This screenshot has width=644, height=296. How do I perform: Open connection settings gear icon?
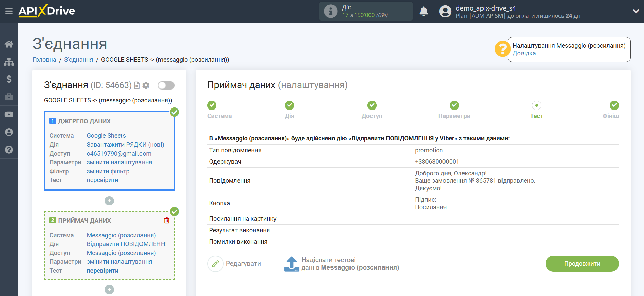tap(146, 85)
